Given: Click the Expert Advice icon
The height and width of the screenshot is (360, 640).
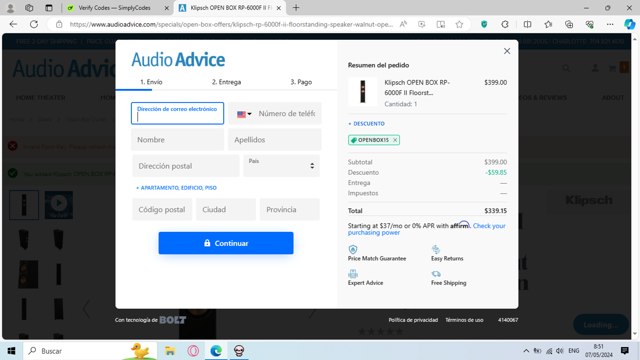Looking at the screenshot, I should pos(353,273).
